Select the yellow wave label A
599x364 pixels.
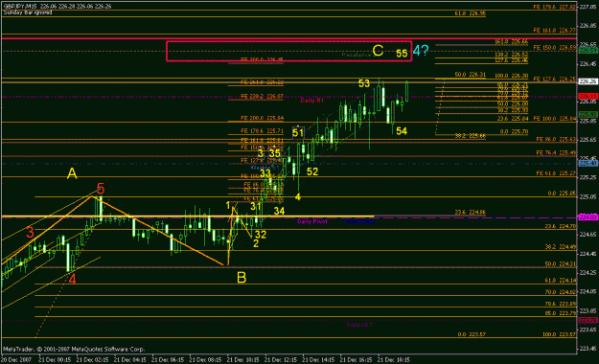coord(72,173)
